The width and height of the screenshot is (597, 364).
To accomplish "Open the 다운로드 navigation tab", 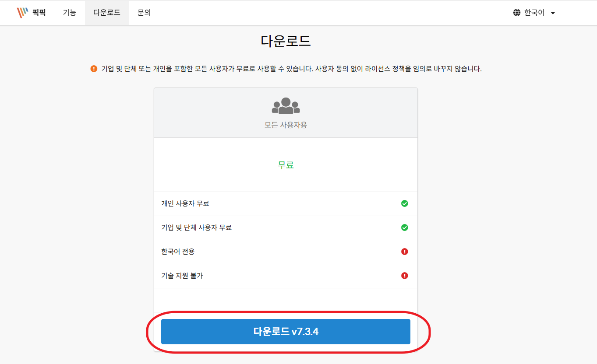I will click(x=107, y=13).
